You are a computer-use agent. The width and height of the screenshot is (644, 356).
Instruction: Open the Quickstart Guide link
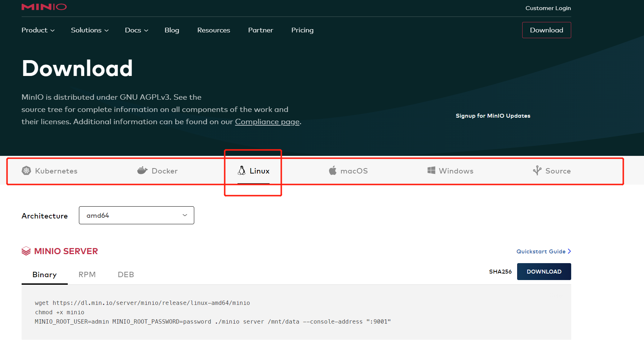[x=544, y=251]
